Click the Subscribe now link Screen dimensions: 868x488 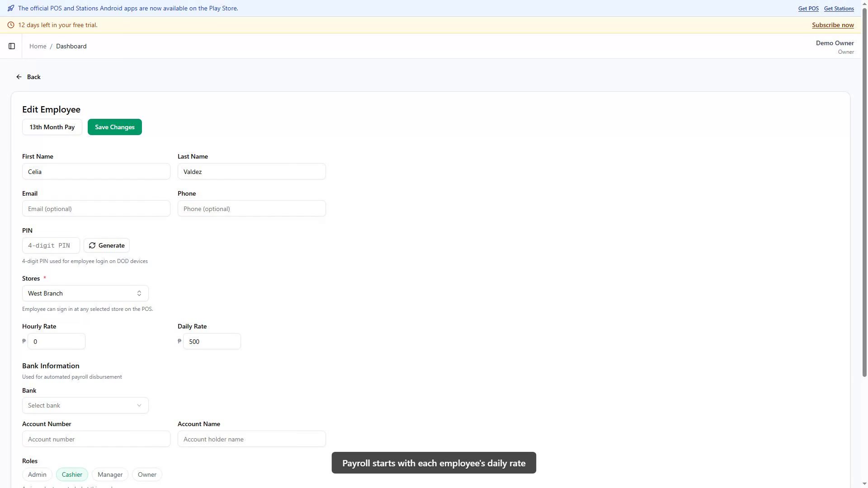coord(833,25)
